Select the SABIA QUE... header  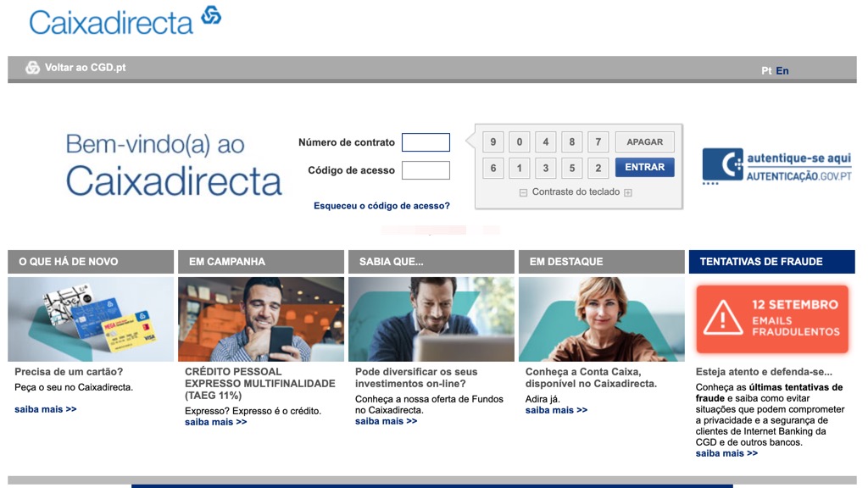point(431,262)
